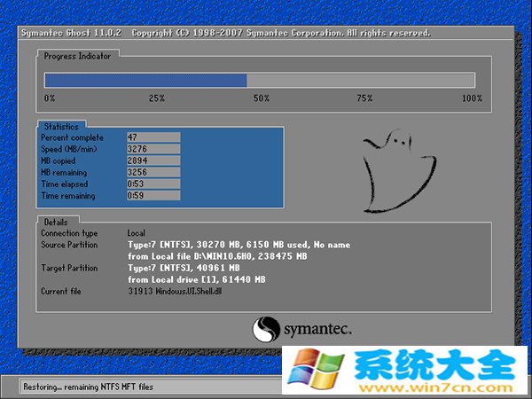The image size is (532, 399).
Task: Click the Ghost mascot drawing
Action: [399, 170]
